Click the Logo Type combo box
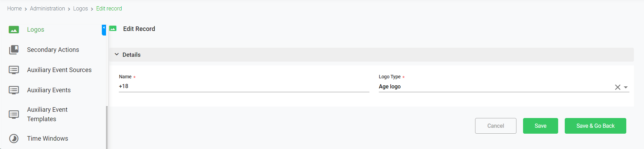 click(494, 87)
